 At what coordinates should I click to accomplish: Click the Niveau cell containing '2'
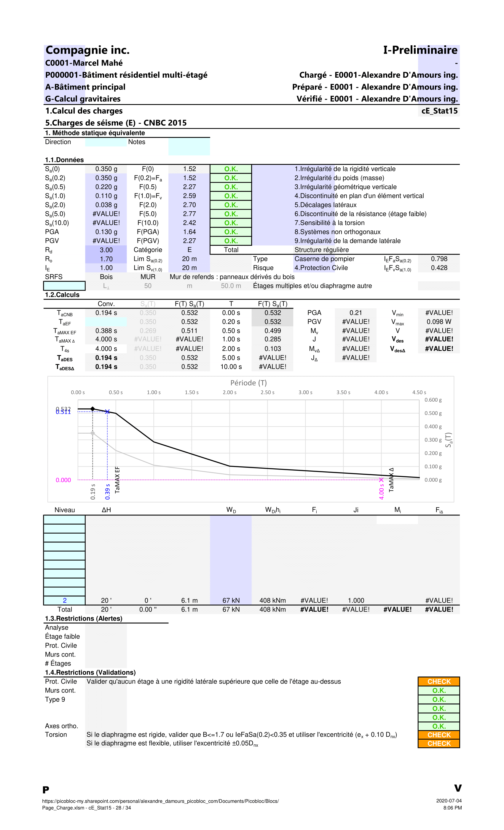pos(64,601)
